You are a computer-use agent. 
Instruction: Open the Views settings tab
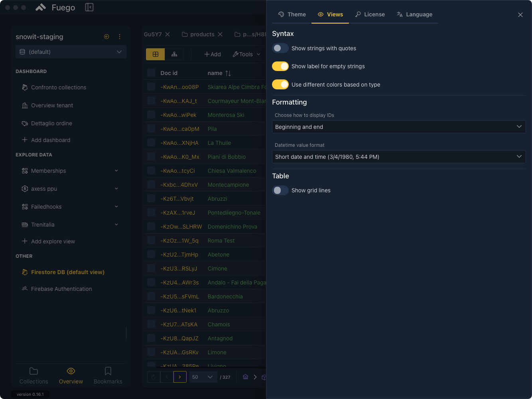(x=330, y=14)
